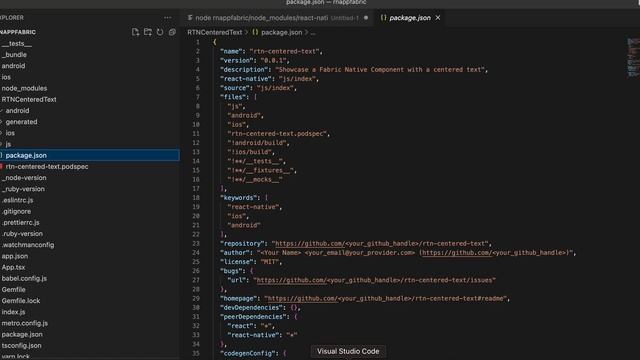Open the __tests__ folder

pos(17,43)
